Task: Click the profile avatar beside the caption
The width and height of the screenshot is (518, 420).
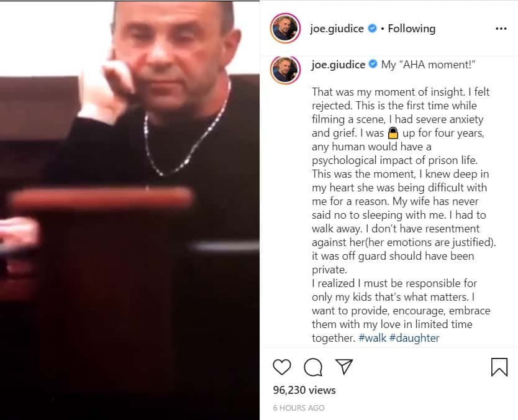Action: point(285,70)
